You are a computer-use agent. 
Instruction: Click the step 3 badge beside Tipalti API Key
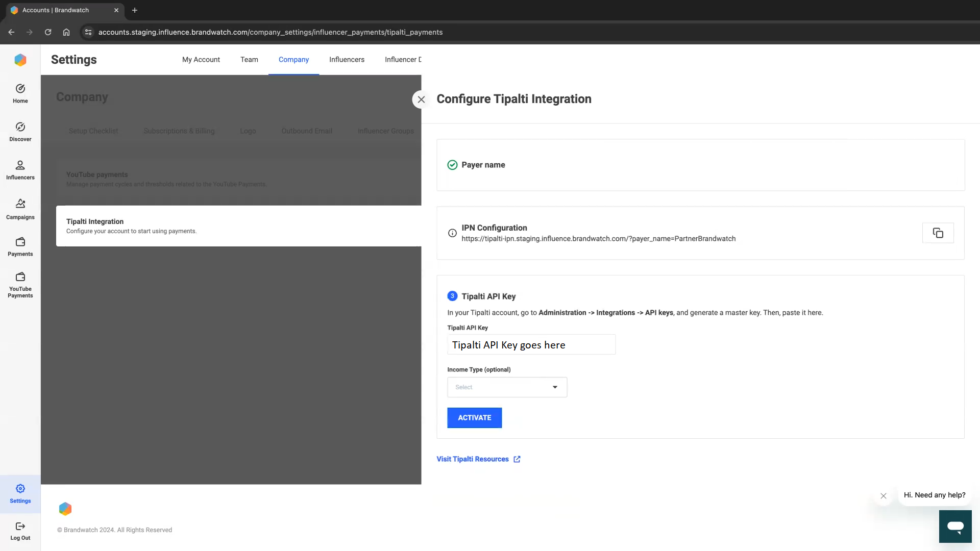point(452,296)
